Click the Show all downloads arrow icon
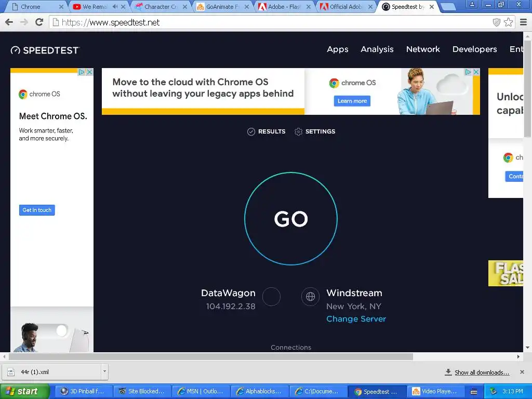Viewport: 532px width, 399px height. (448, 372)
